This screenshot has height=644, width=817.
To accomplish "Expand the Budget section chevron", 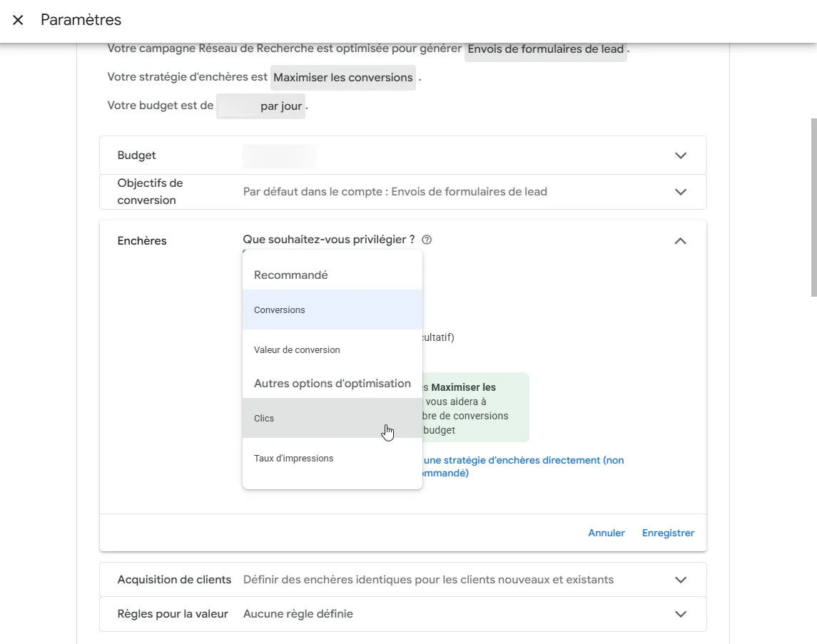I will pos(680,155).
